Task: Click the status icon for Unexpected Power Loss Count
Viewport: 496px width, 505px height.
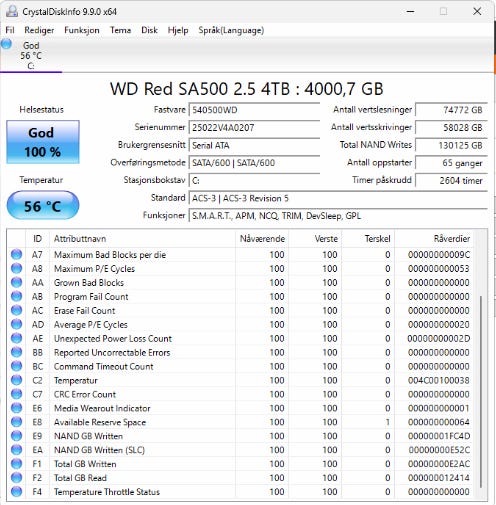Action: 16,338
